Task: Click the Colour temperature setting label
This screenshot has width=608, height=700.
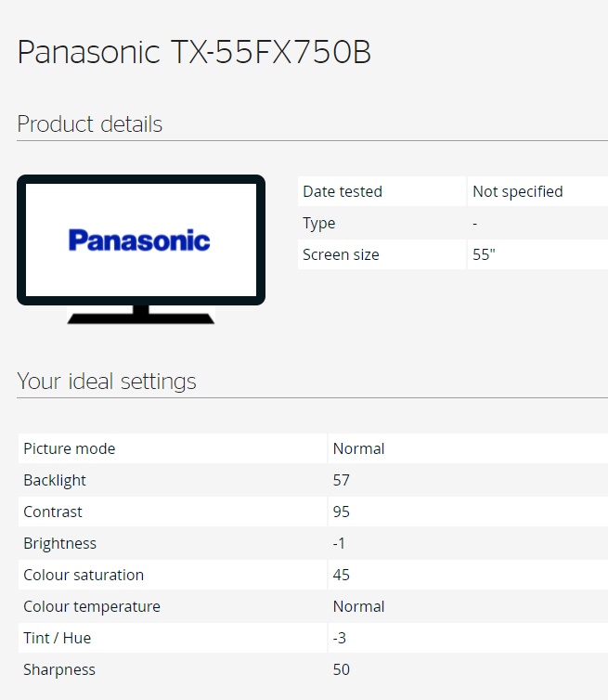Action: [x=92, y=606]
